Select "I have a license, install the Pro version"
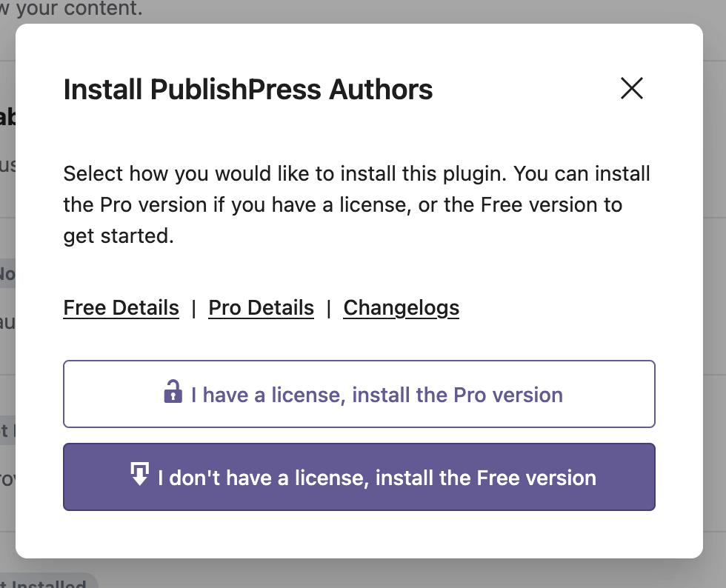Viewport: 726px width, 588px height. pos(359,393)
